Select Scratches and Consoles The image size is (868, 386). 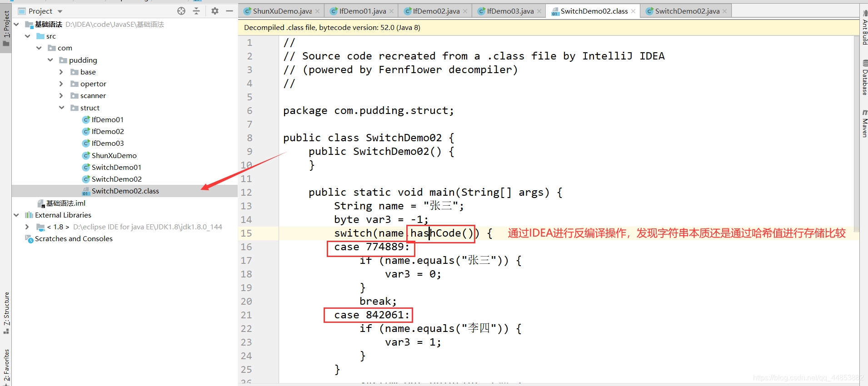[74, 238]
